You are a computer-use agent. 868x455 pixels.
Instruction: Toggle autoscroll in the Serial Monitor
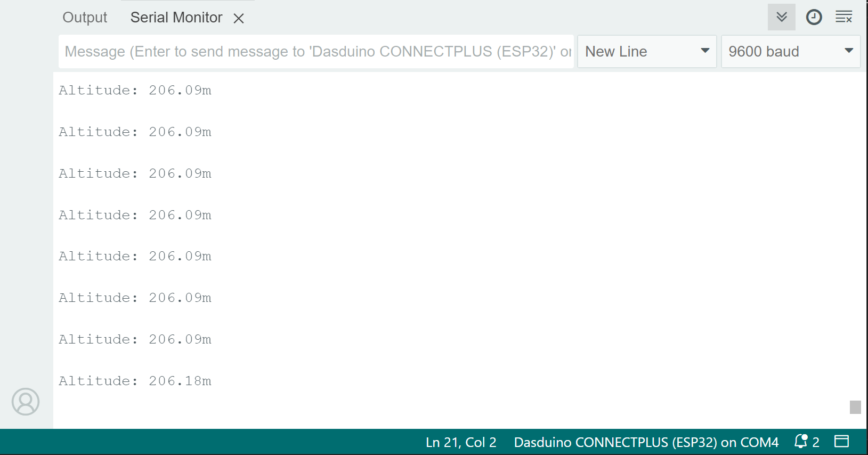coord(781,17)
